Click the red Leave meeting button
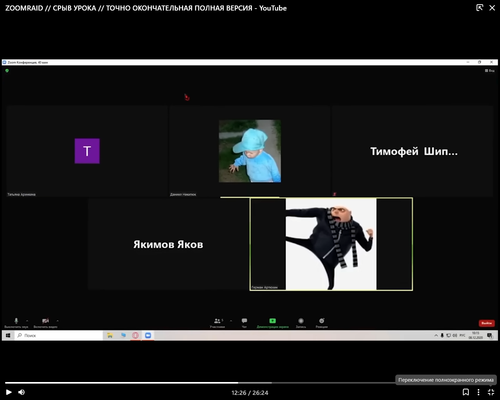 click(487, 323)
